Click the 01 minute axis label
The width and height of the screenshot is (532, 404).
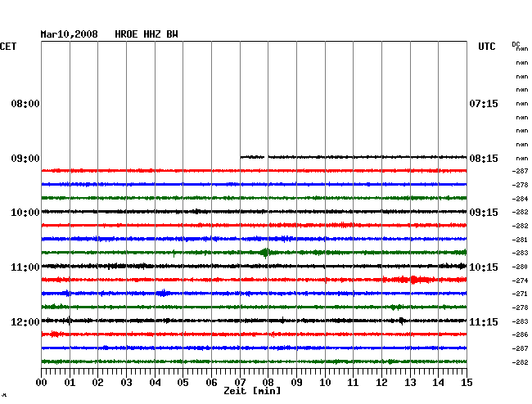click(70, 382)
